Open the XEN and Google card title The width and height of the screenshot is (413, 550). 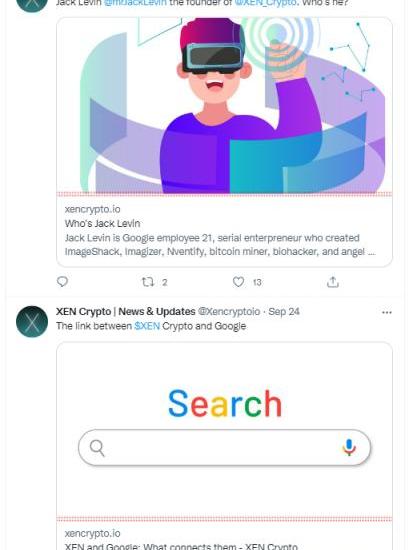pos(181,546)
